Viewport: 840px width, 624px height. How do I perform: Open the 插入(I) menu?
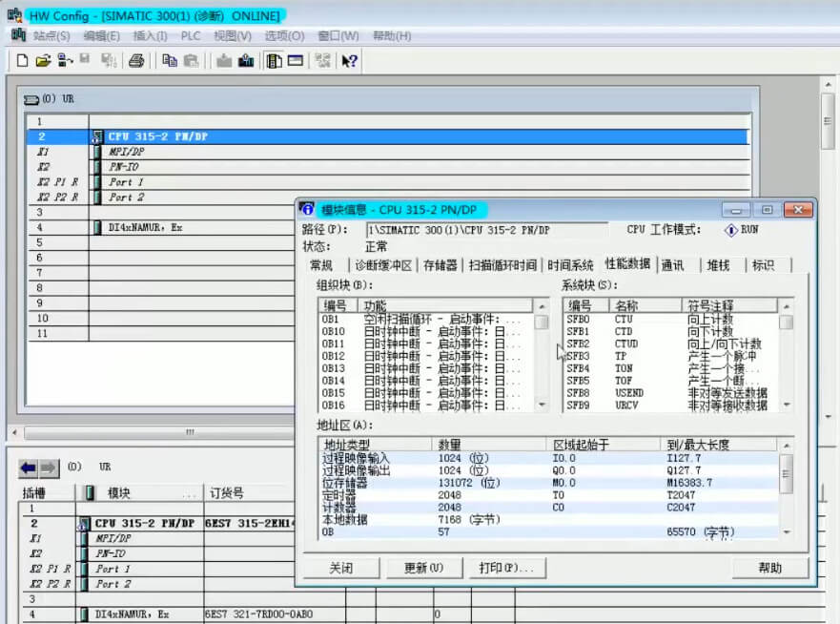click(150, 36)
